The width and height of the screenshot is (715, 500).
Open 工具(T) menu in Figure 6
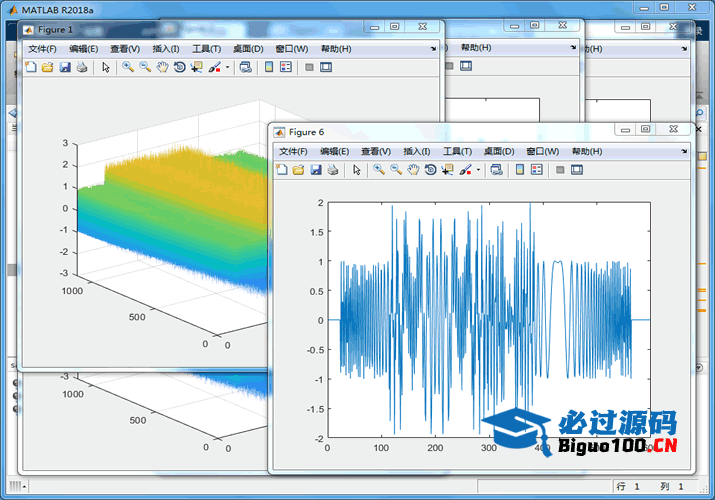pos(457,151)
